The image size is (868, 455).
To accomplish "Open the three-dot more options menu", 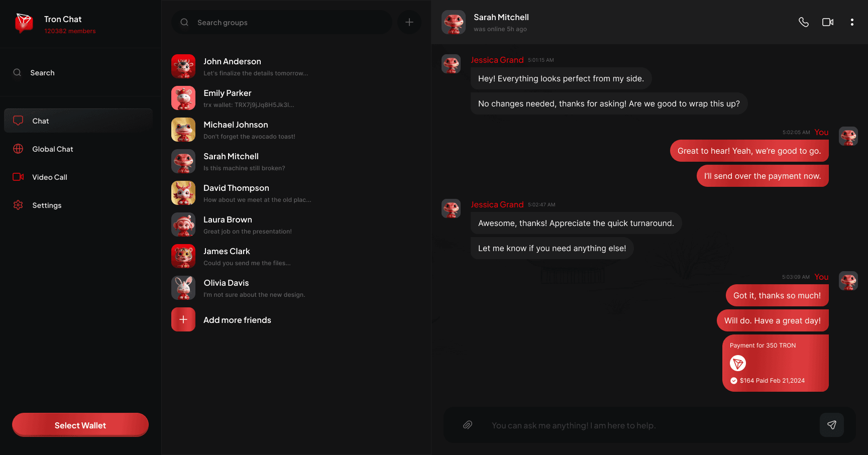I will coord(852,22).
